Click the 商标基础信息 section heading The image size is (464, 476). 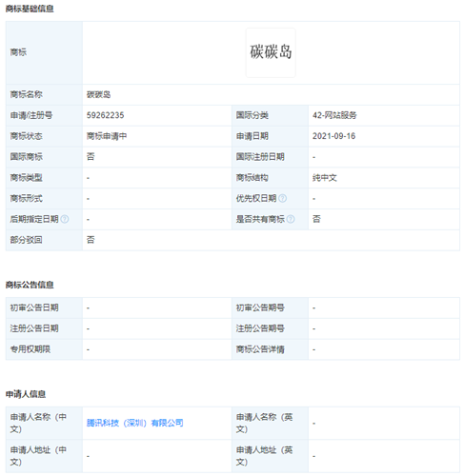point(30,9)
